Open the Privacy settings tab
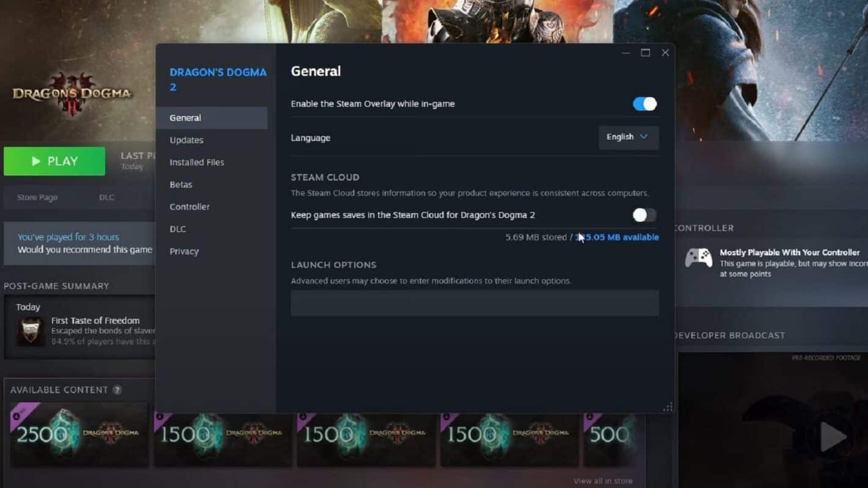 point(211,251)
